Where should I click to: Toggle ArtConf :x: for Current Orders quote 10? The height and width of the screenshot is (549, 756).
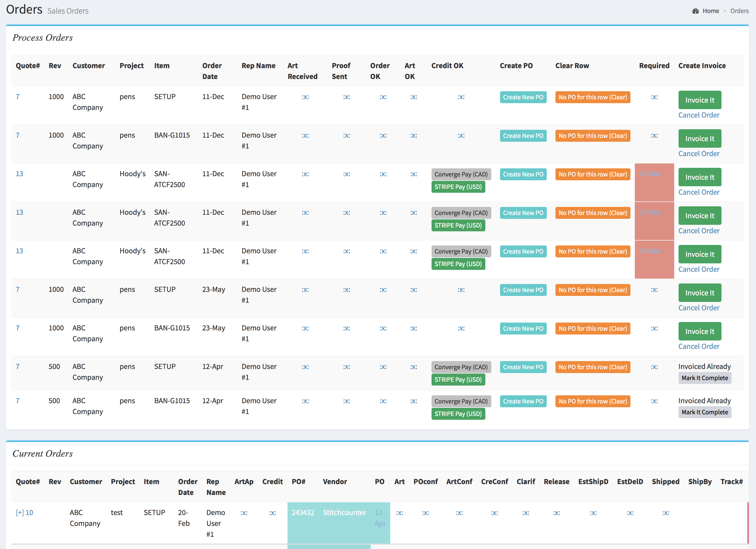pyautogui.click(x=459, y=513)
